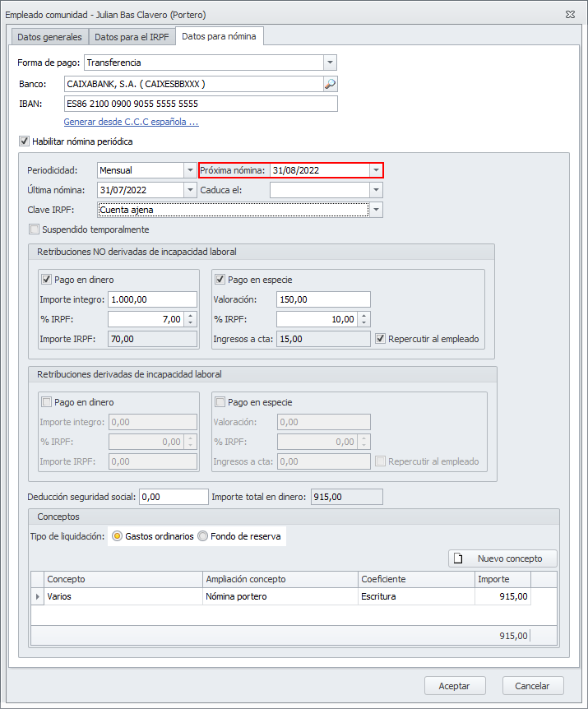The height and width of the screenshot is (709, 588).
Task: Decrease % IRPF for Pago en especie
Action: tap(363, 323)
